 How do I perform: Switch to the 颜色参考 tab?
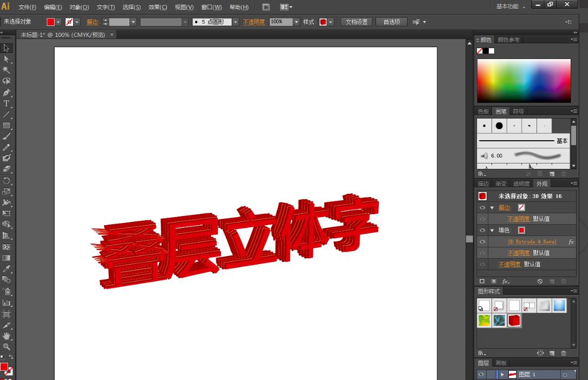point(508,40)
